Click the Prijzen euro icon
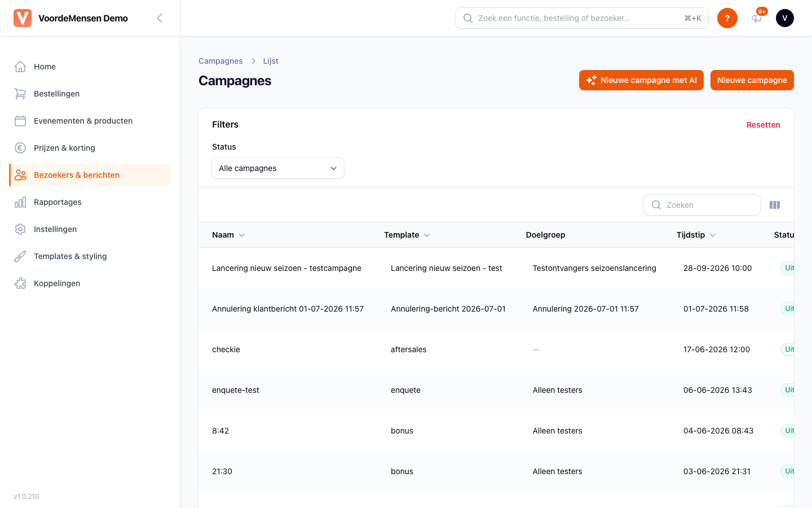Screen dimensions: 812x508 coord(20,148)
